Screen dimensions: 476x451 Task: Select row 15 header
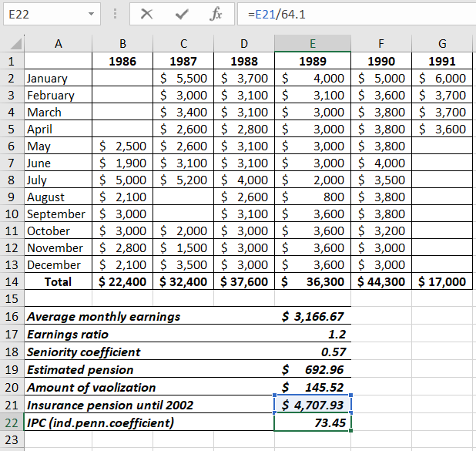coord(12,299)
